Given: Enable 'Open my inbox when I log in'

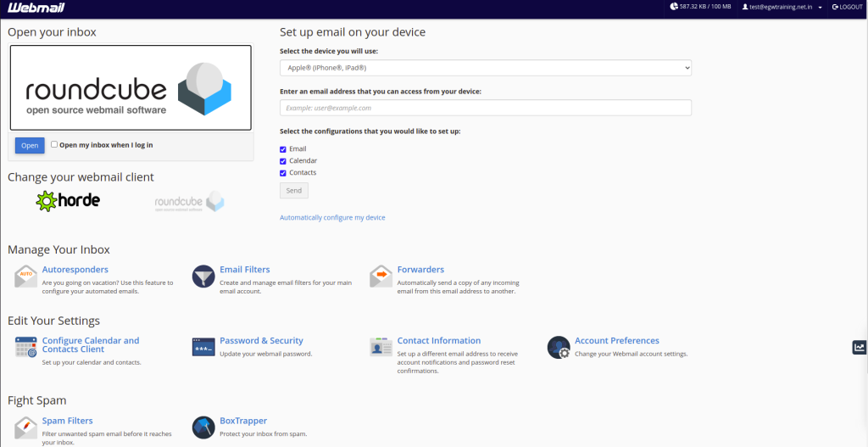Looking at the screenshot, I should 54,144.
